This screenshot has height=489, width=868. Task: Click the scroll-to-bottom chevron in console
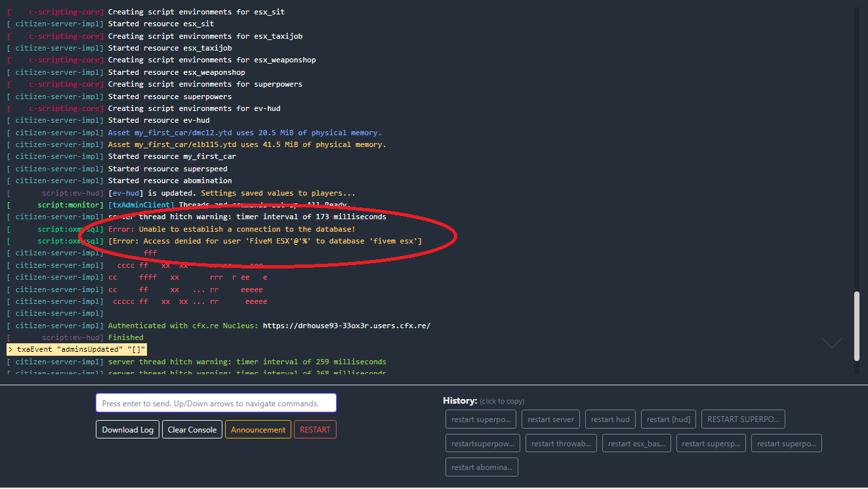click(x=831, y=343)
